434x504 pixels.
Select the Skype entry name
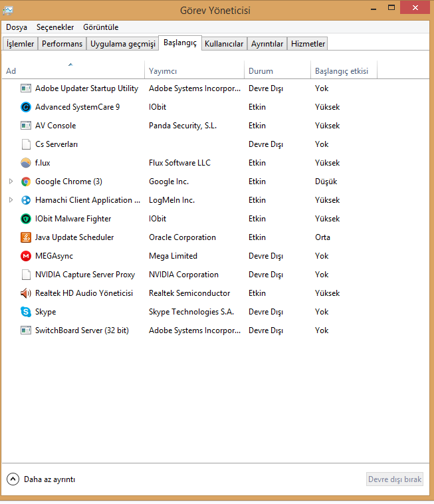click(46, 312)
